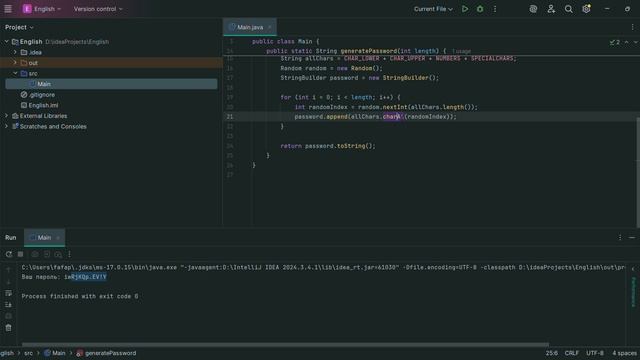
Task: Open Version control dropdown
Action: click(98, 9)
